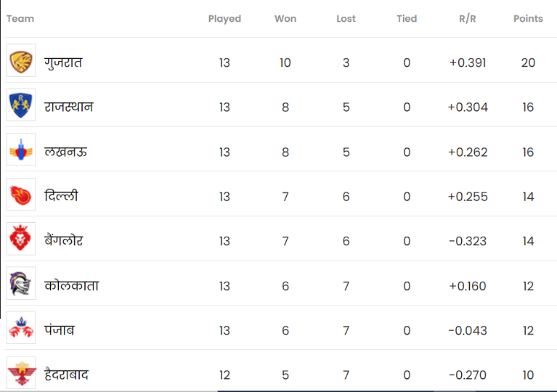Click the Tied column header
557x392 pixels.
pyautogui.click(x=407, y=18)
